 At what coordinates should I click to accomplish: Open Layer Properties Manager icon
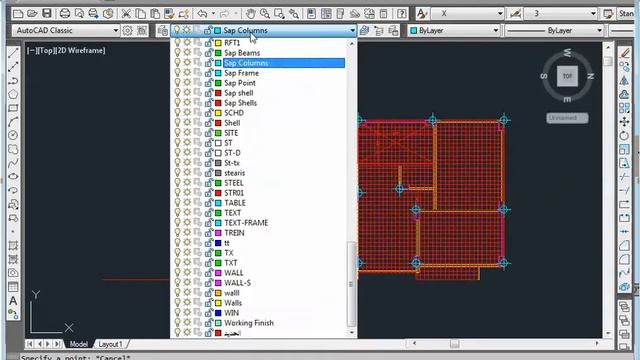click(162, 31)
